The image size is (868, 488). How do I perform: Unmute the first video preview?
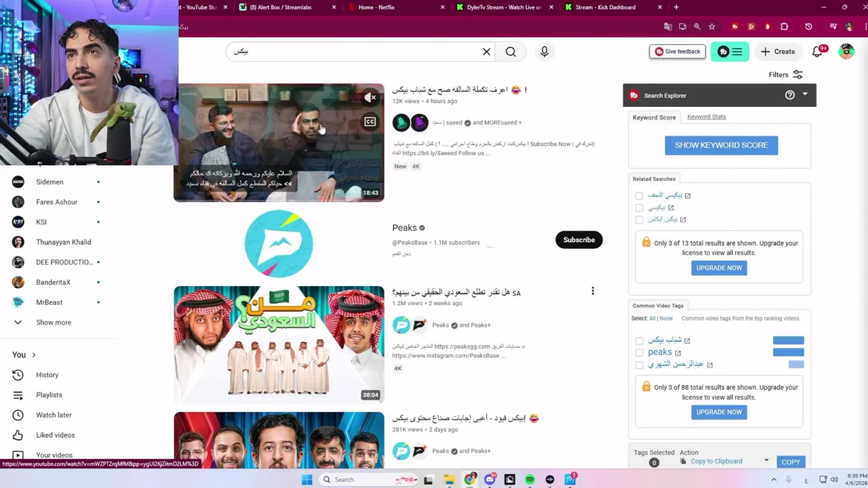370,98
